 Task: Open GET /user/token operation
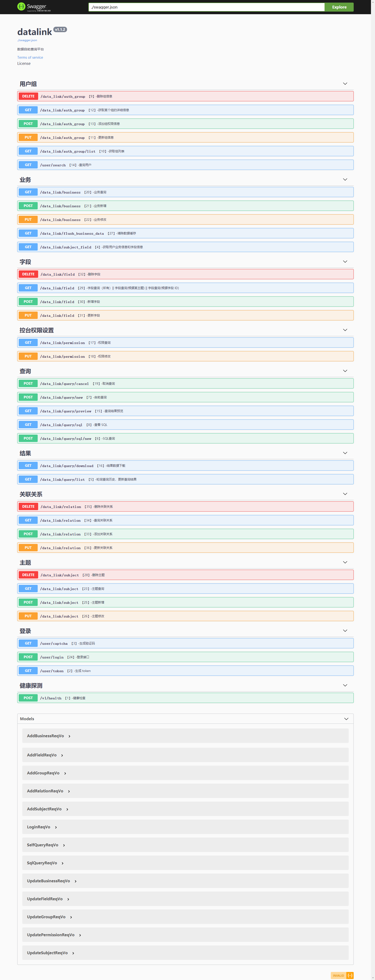click(185, 671)
